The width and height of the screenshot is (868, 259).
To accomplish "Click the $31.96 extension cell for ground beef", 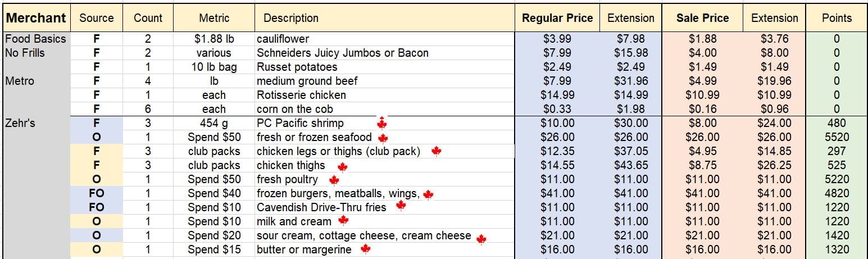I will pyautogui.click(x=631, y=81).
